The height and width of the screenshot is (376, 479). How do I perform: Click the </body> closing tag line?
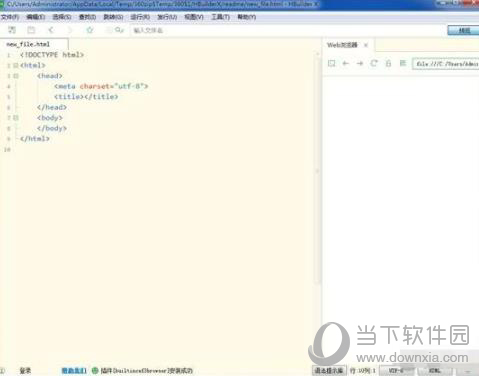point(52,128)
